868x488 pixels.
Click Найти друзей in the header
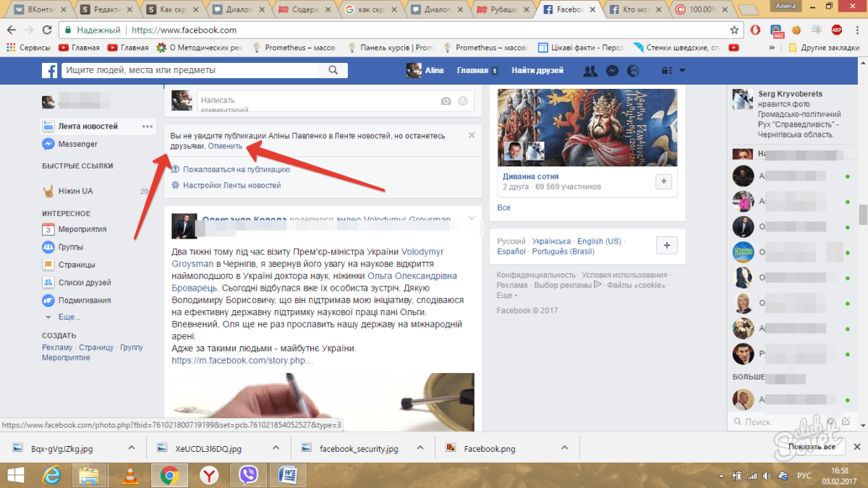point(537,71)
